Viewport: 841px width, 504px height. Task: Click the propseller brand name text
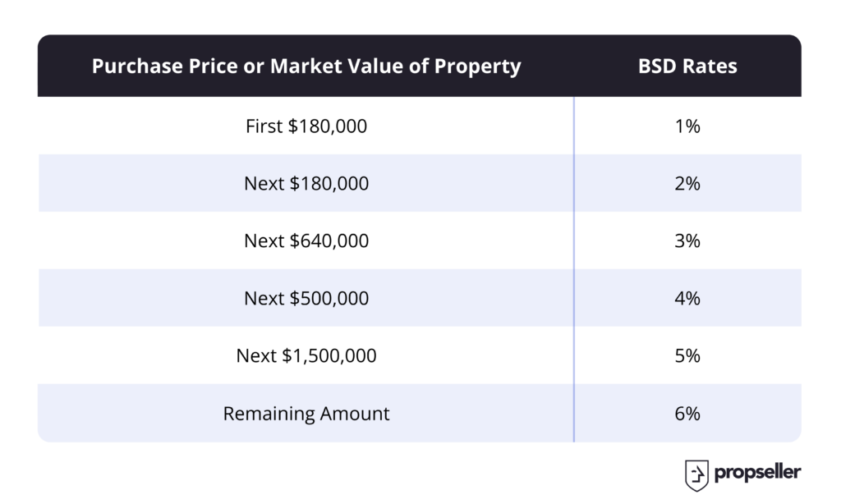click(757, 473)
